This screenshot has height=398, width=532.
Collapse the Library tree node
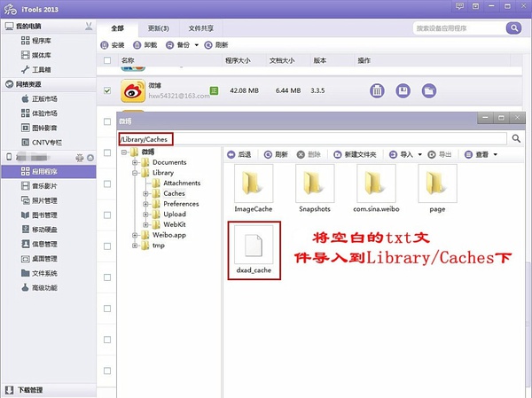pyautogui.click(x=135, y=173)
